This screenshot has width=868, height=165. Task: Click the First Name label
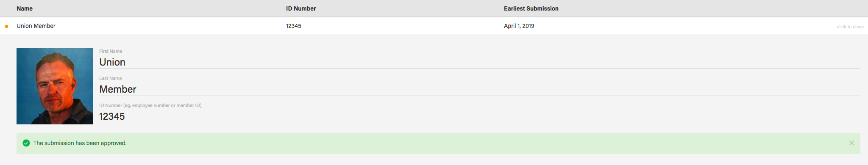111,51
